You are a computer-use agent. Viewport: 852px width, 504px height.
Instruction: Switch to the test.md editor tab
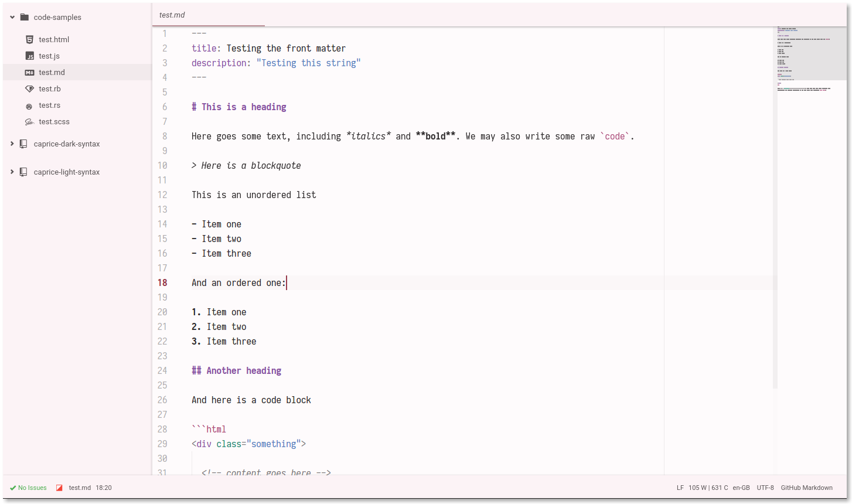coord(209,15)
